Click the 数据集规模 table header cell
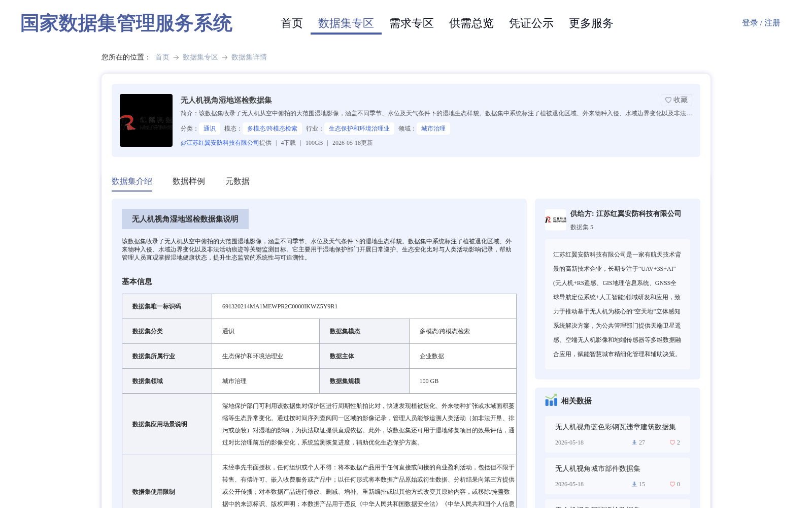This screenshot has width=812, height=508. tap(364, 381)
